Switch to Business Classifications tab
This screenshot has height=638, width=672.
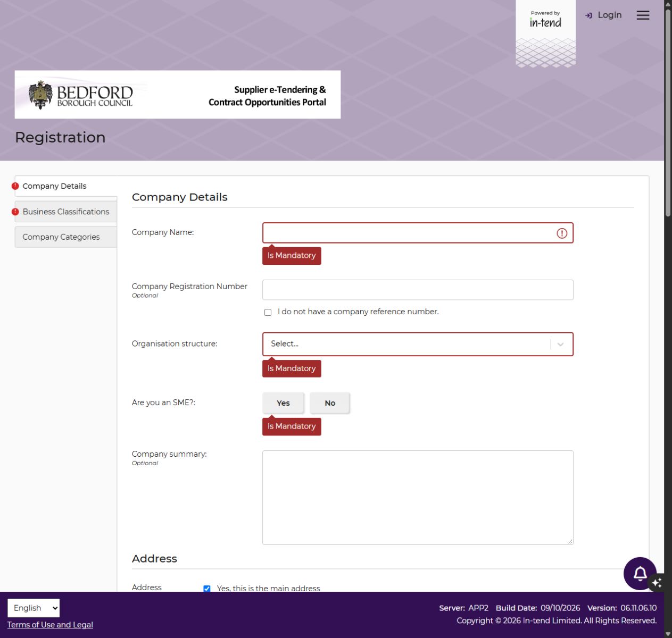tap(65, 212)
